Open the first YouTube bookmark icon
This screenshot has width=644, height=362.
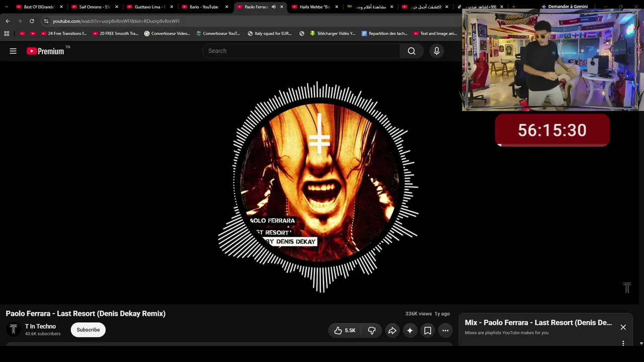(22, 34)
